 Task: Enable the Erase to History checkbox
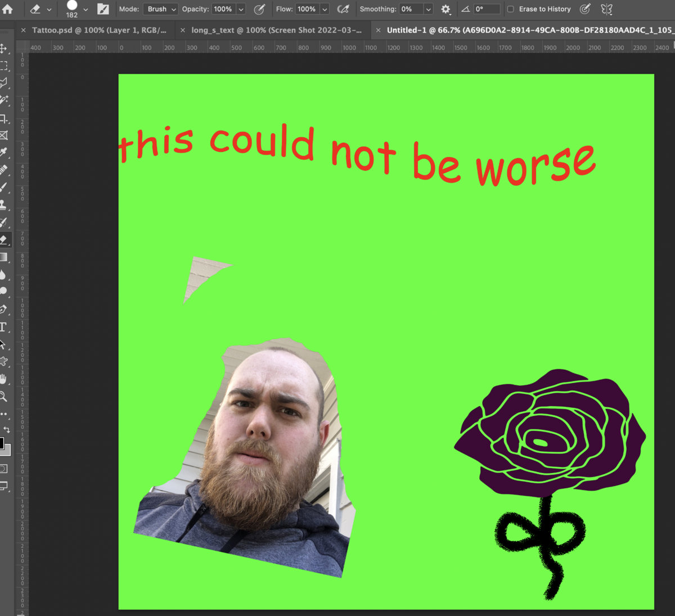[511, 9]
